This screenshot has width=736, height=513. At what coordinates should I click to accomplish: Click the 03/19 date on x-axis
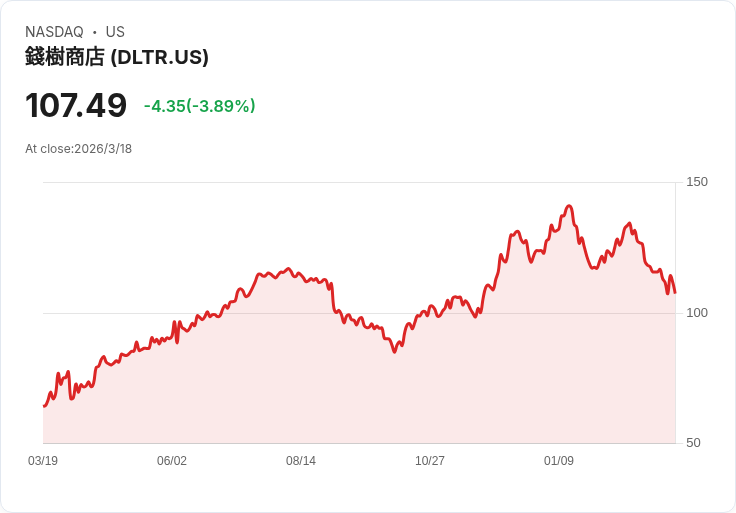click(x=43, y=461)
